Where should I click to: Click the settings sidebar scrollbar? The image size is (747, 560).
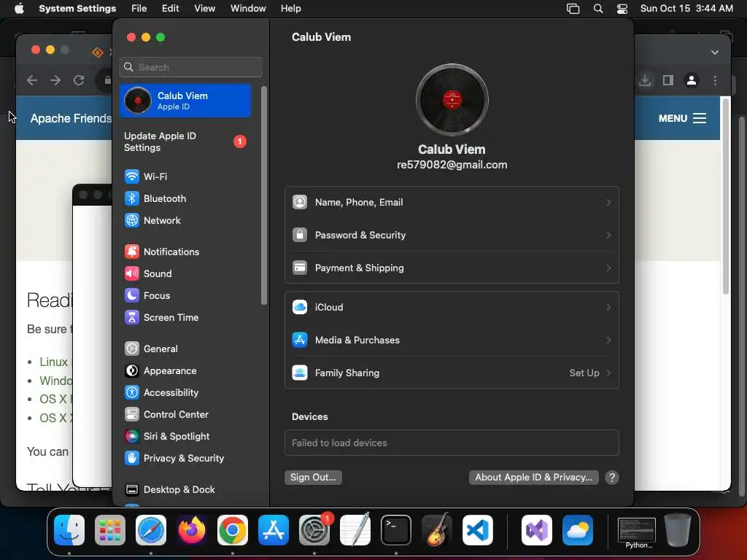(264, 195)
